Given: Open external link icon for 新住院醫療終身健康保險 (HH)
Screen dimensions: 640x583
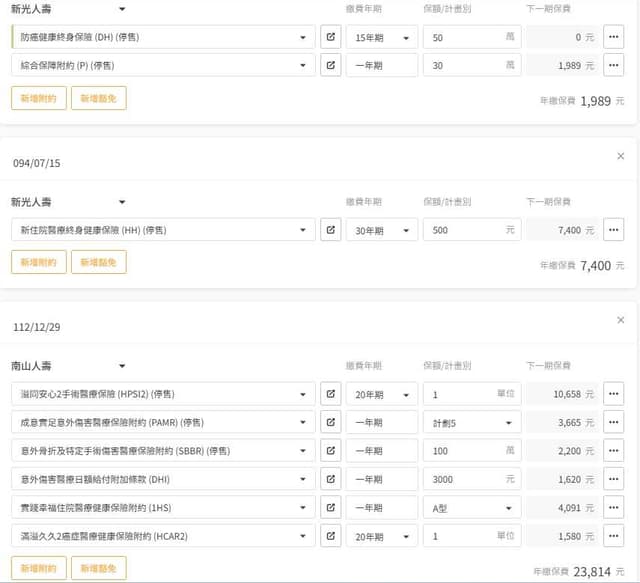Looking at the screenshot, I should pyautogui.click(x=330, y=230).
